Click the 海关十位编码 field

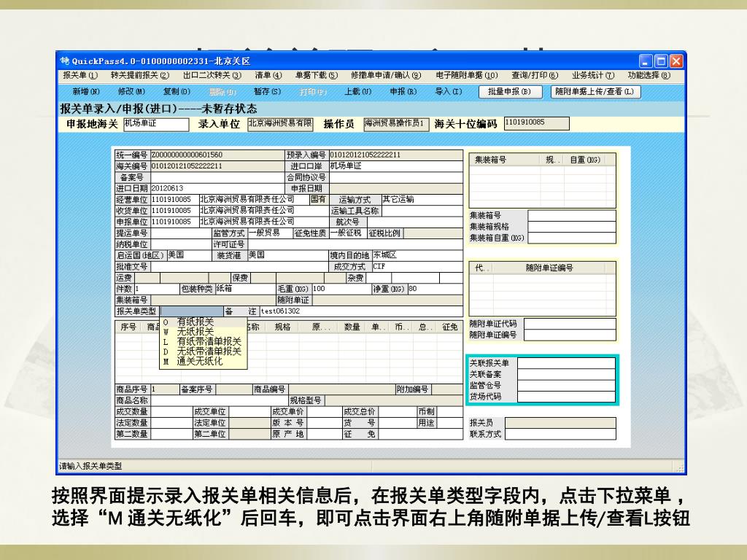tap(536, 123)
